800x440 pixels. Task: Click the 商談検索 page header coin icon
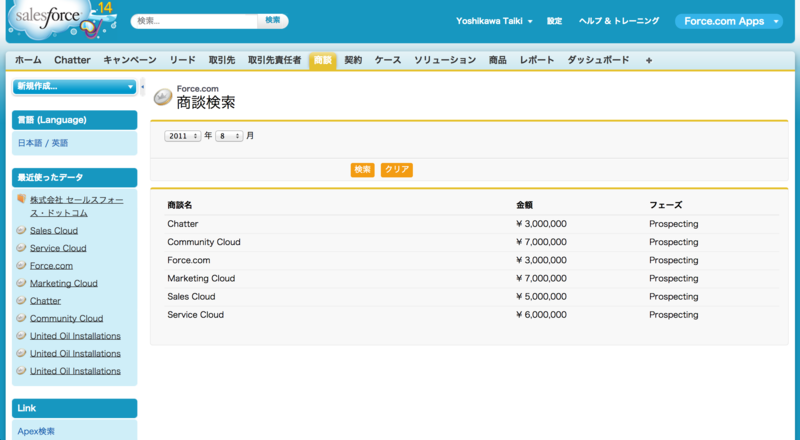pos(163,96)
